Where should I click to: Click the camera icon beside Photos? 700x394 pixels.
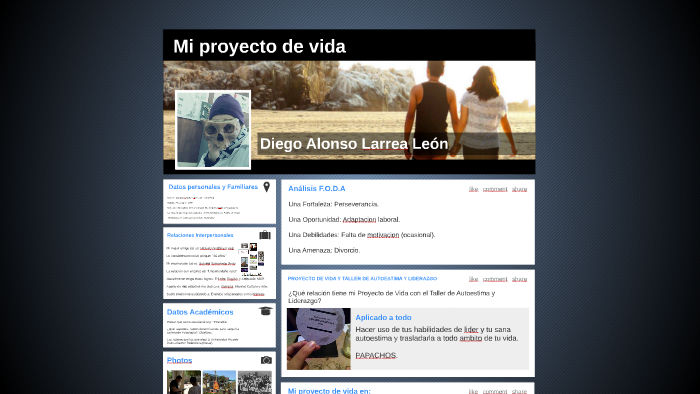click(266, 360)
